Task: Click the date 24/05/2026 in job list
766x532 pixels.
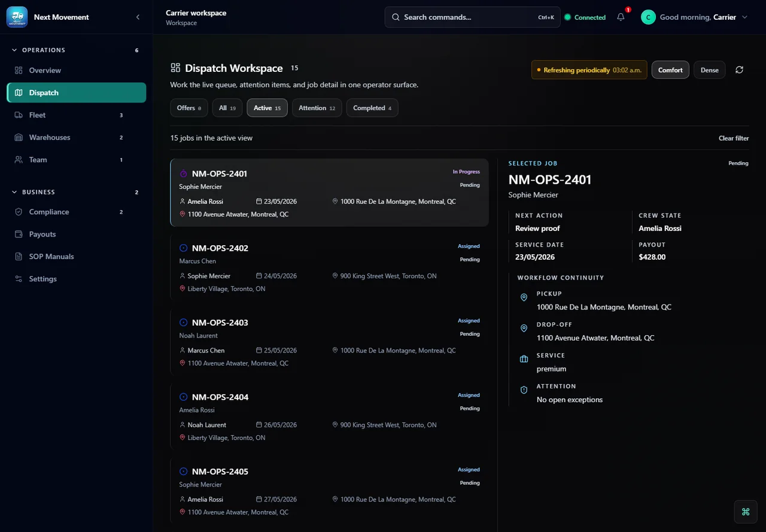Action: click(280, 276)
